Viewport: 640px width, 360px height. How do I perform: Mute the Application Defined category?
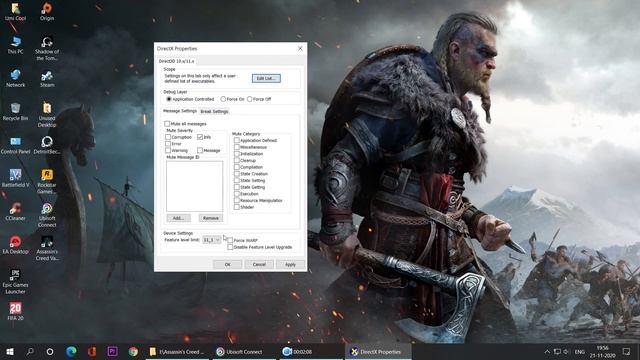click(x=237, y=140)
